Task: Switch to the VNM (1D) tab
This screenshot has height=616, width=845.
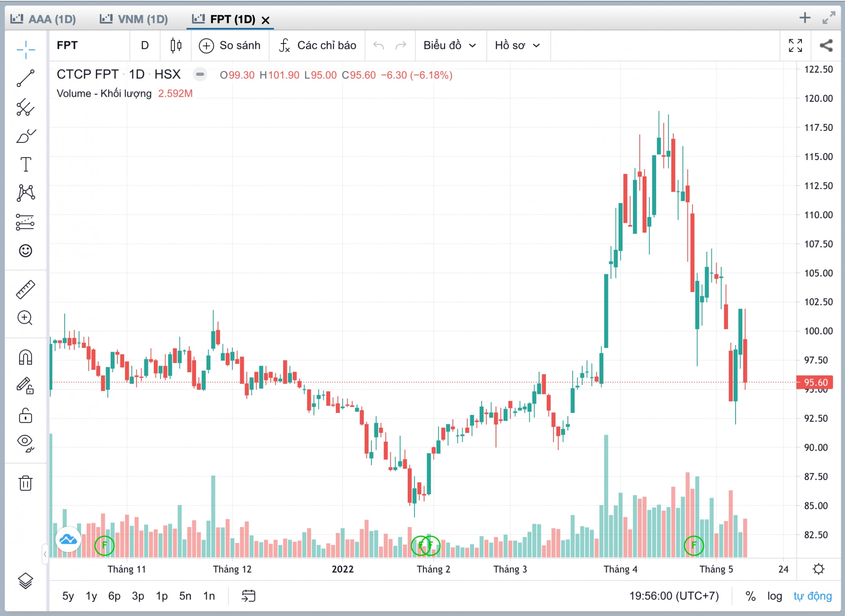Action: point(134,19)
